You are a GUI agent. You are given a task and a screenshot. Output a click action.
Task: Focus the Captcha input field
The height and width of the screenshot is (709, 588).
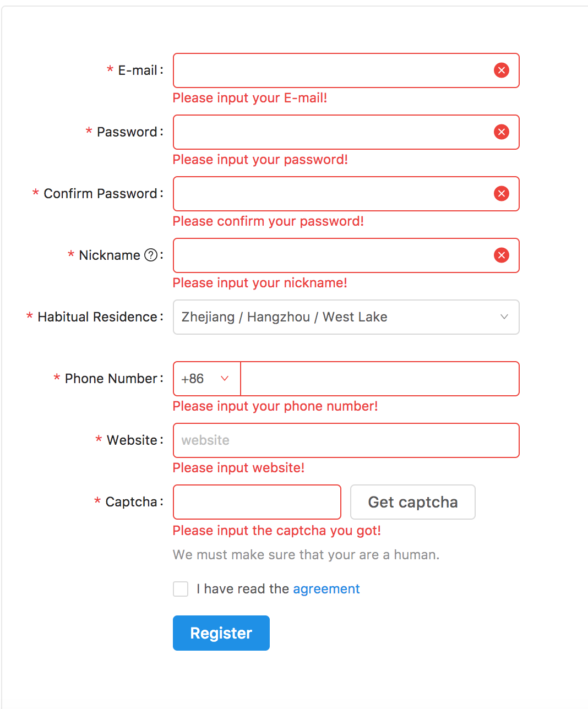pyautogui.click(x=257, y=502)
